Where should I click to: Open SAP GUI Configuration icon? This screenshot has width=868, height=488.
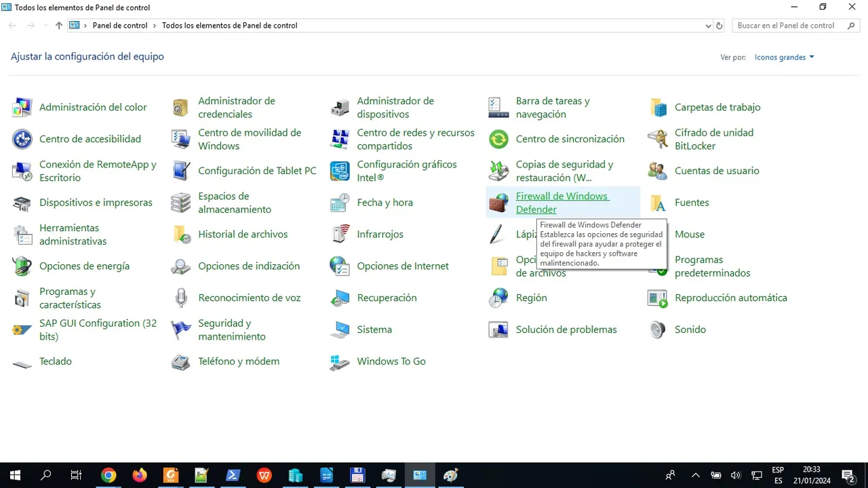tap(22, 330)
